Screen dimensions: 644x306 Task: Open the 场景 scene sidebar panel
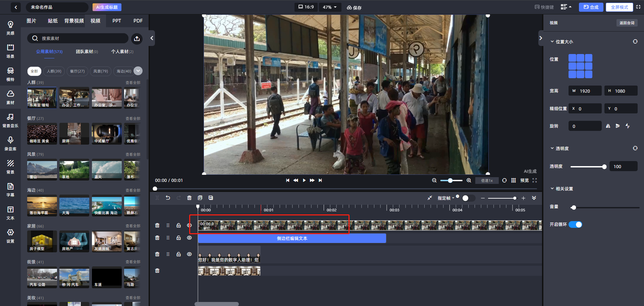(x=10, y=51)
